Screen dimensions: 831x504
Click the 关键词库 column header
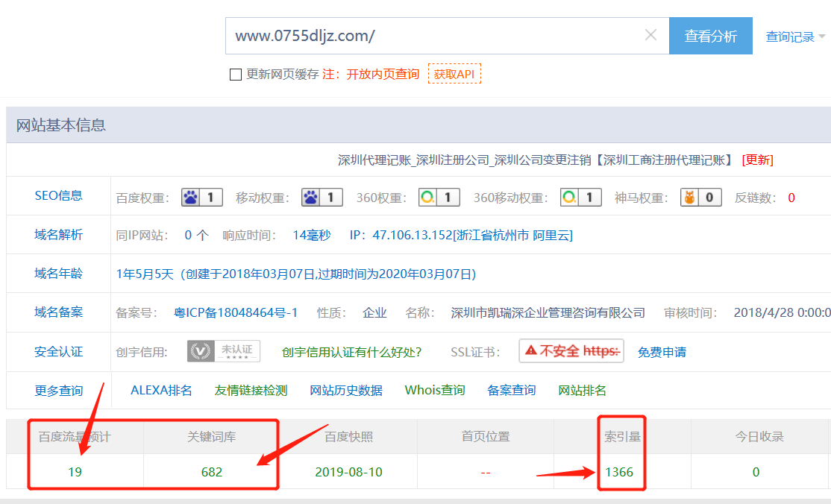pyautogui.click(x=211, y=437)
